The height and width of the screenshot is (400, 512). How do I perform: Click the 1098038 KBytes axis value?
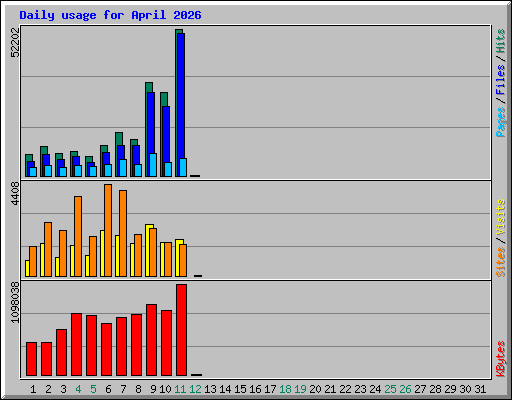point(15,303)
